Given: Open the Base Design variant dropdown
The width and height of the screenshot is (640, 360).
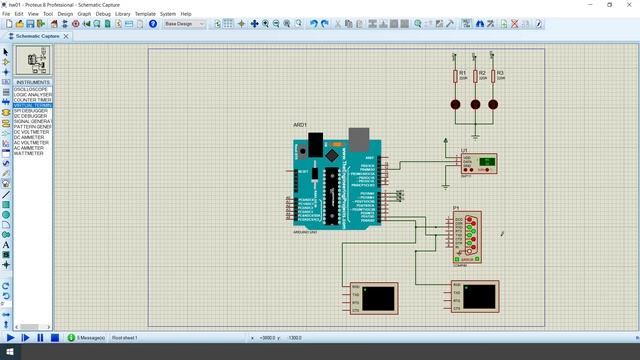Looking at the screenshot, I should tap(184, 24).
